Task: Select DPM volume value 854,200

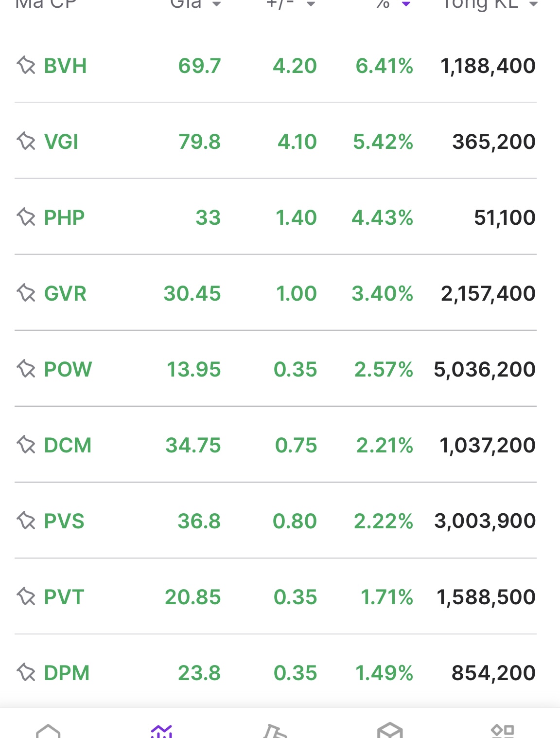Action: tap(493, 673)
